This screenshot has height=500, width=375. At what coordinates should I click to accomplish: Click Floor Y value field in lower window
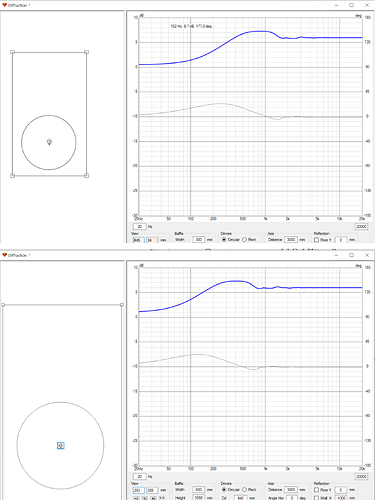click(x=340, y=490)
